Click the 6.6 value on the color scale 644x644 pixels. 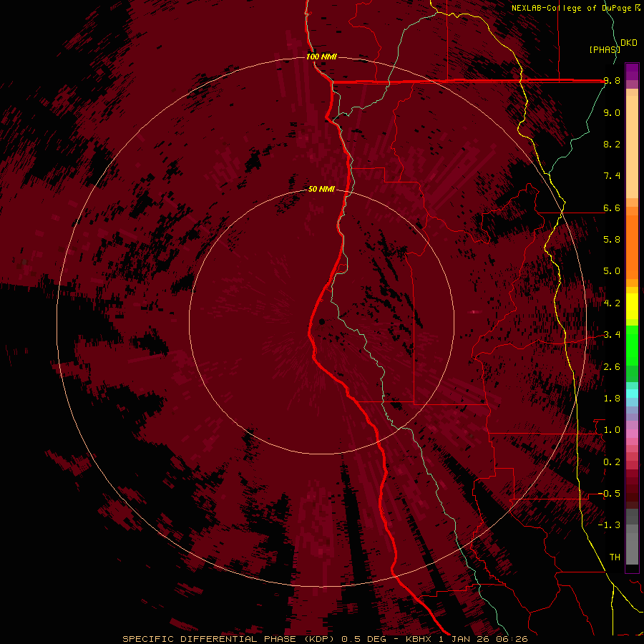612,208
